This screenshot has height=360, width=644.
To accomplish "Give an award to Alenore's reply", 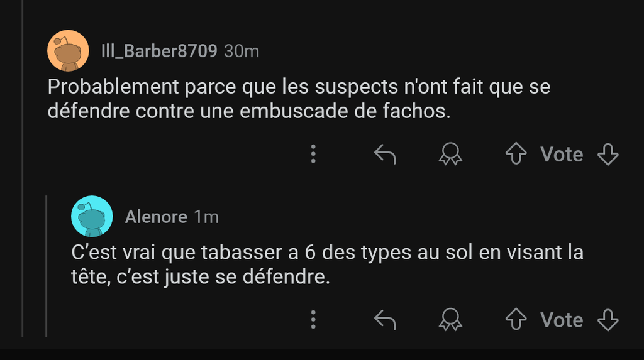I will [450, 319].
